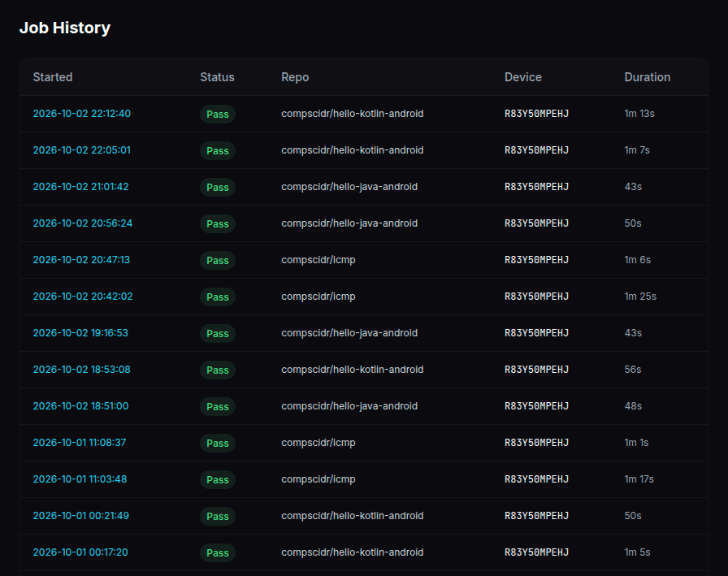Viewport: 728px width, 576px height.
Task: Open job started 2026-10-02 21:01:42
Action: point(80,187)
